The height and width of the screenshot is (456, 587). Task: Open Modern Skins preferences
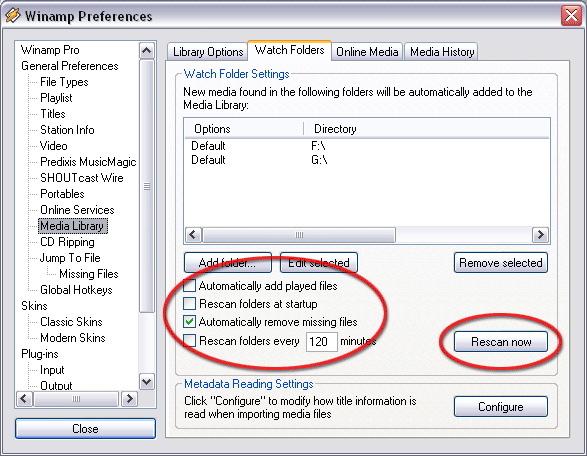tap(73, 338)
